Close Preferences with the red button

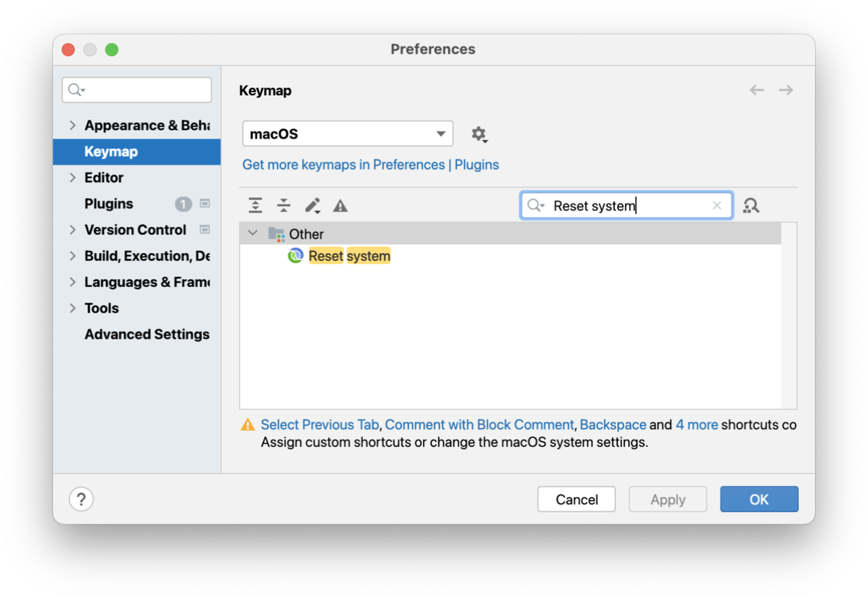coord(69,50)
